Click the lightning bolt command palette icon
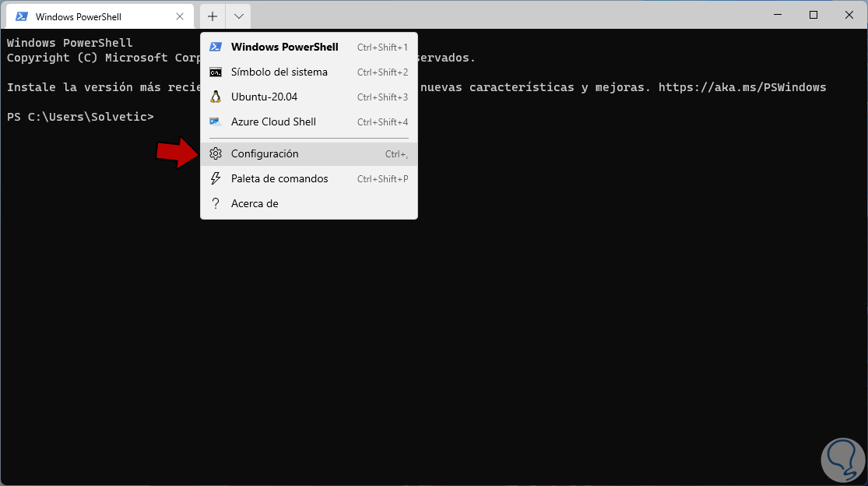The image size is (868, 486). click(216, 179)
